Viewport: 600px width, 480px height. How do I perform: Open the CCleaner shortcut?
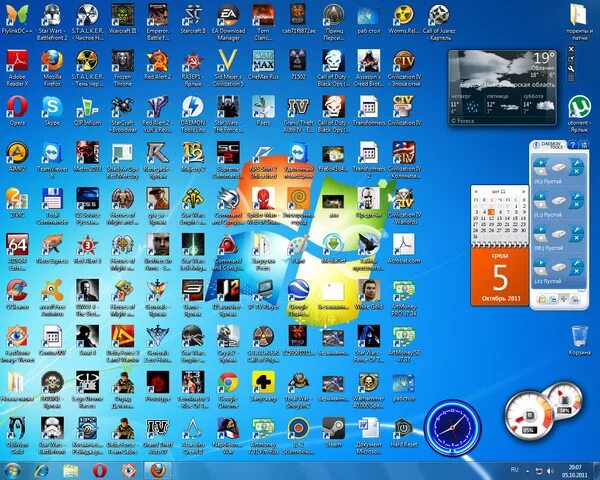tap(17, 295)
